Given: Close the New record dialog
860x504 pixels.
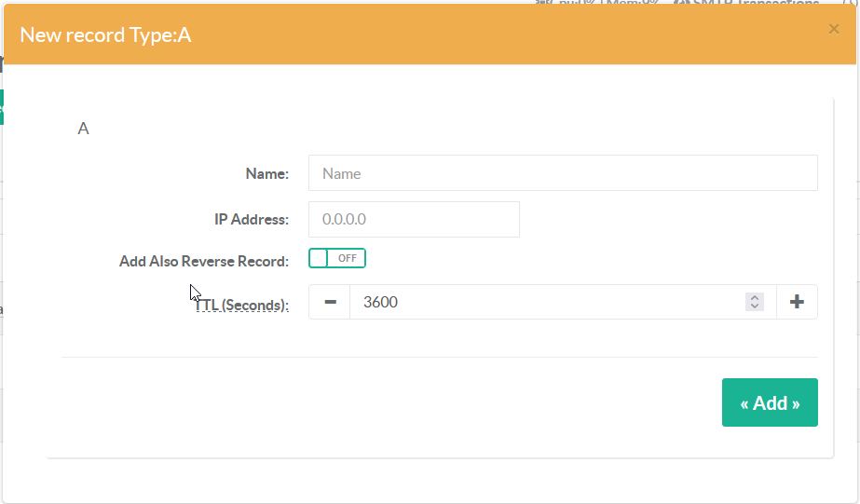Looking at the screenshot, I should tap(834, 29).
